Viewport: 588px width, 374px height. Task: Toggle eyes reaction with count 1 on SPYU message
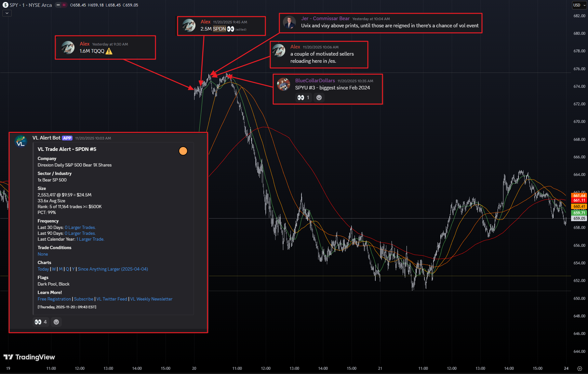pyautogui.click(x=303, y=98)
